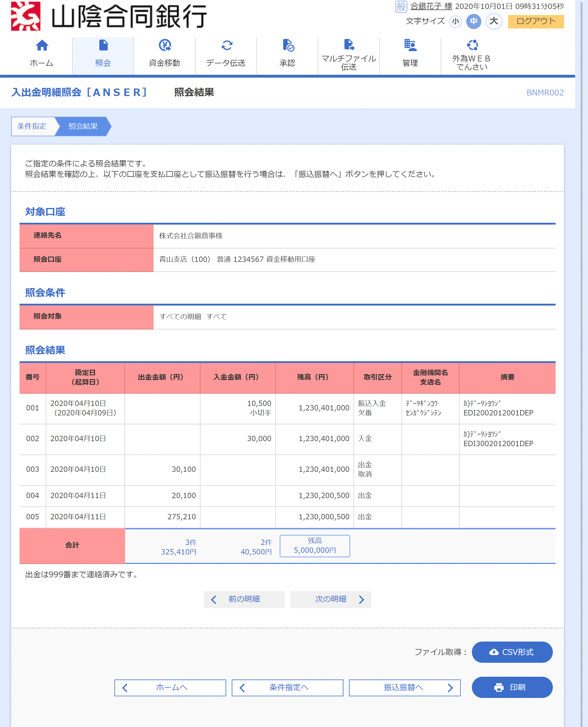Click the 資金移動 yen icon
This screenshot has width=588, height=727.
165,45
